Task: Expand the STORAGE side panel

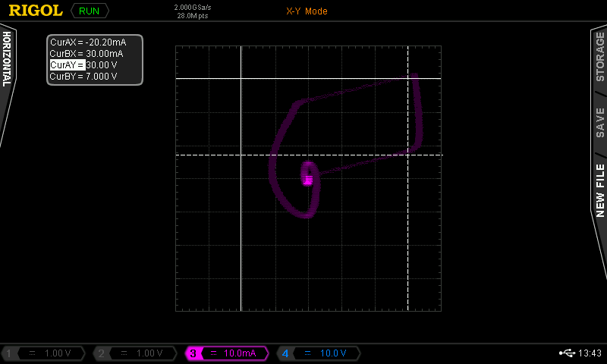Action: click(599, 57)
